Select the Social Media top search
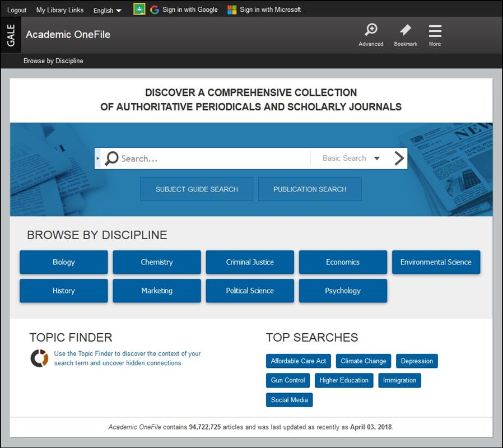This screenshot has width=503, height=448. (x=290, y=400)
